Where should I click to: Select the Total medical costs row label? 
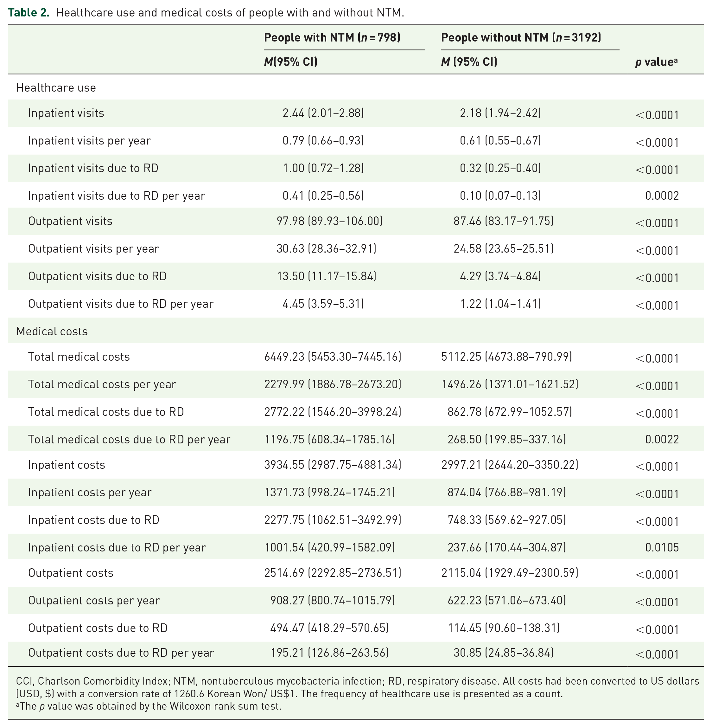[x=79, y=357]
